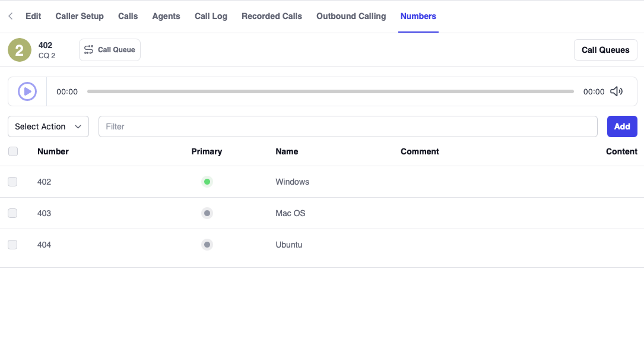Mute the audio player volume
This screenshot has height=342, width=644.
point(616,91)
